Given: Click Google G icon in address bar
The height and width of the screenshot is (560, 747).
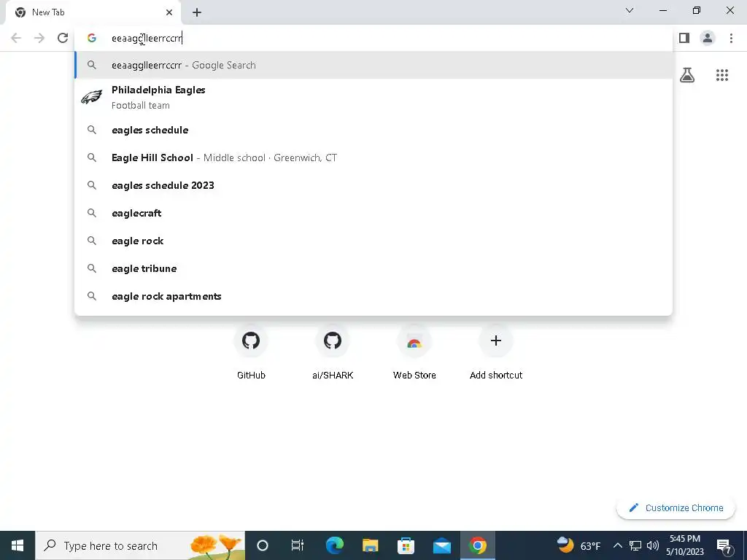Looking at the screenshot, I should click(x=92, y=38).
